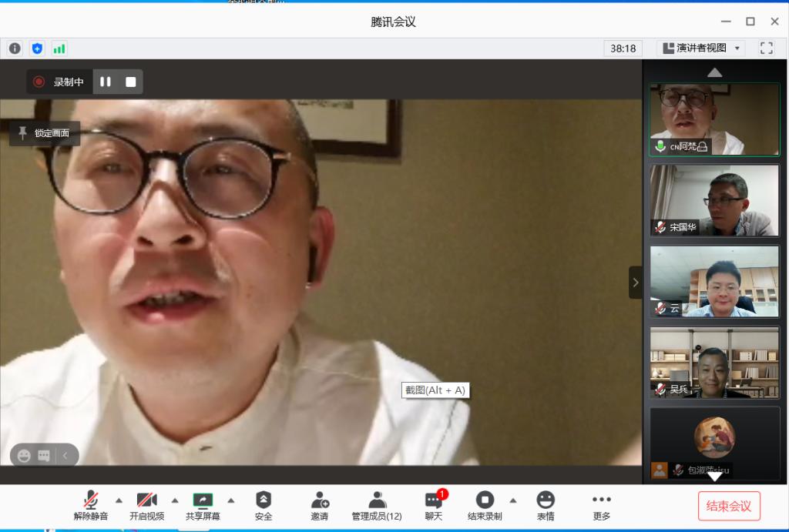Image resolution: width=789 pixels, height=532 pixels.
Task: Open the 安全 security settings
Action: [x=264, y=505]
